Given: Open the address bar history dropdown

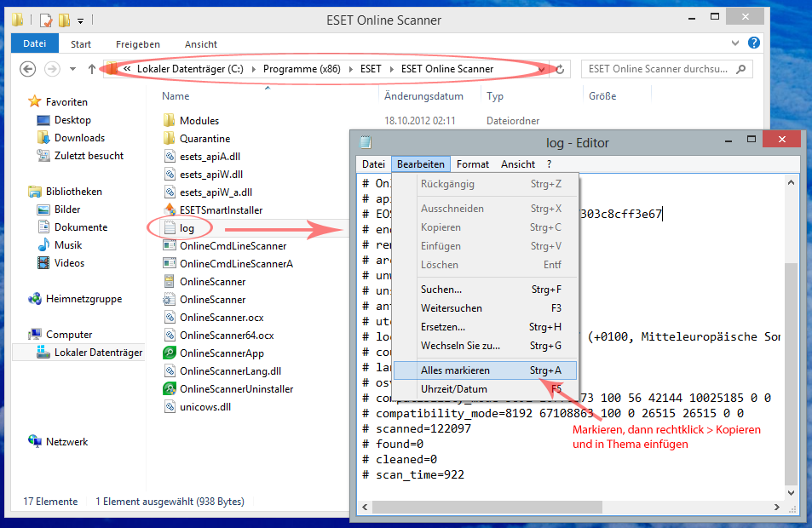Looking at the screenshot, I should tap(542, 69).
